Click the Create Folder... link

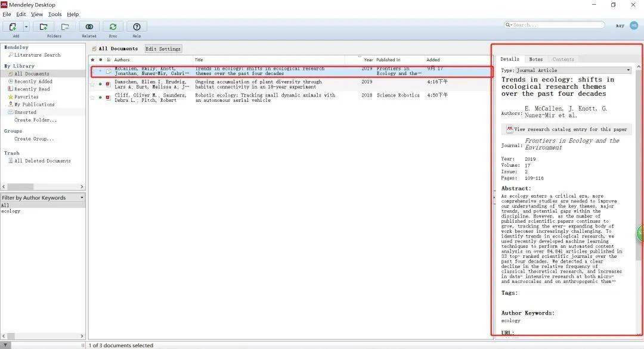[x=35, y=120]
